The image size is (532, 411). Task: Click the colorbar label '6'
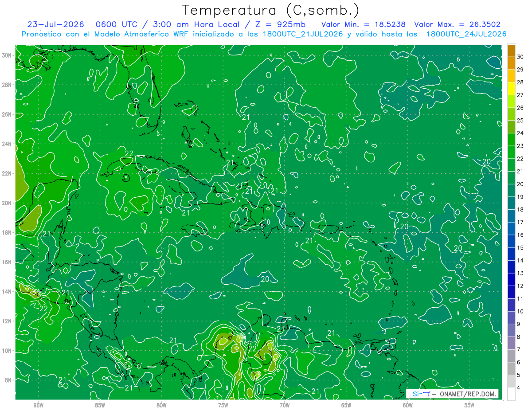coord(518,362)
